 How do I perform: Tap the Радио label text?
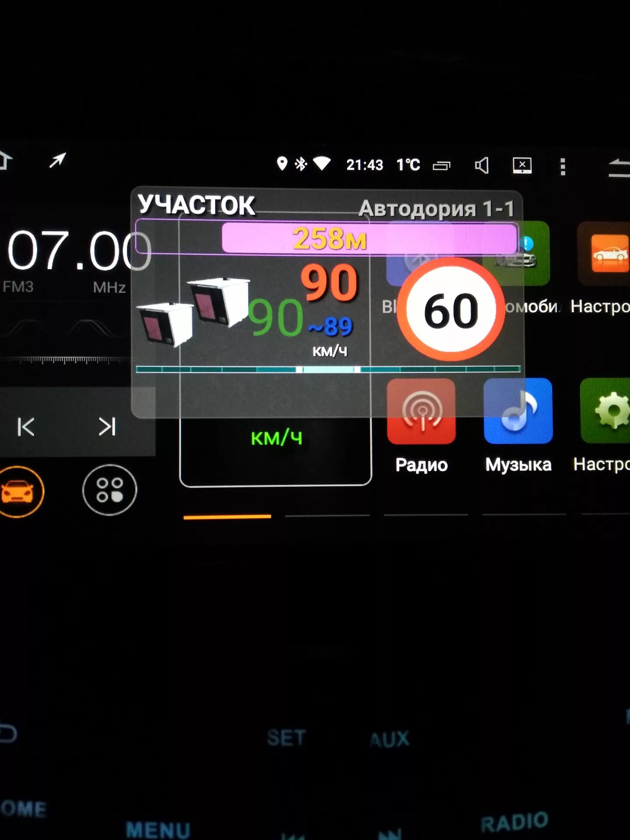pyautogui.click(x=422, y=465)
